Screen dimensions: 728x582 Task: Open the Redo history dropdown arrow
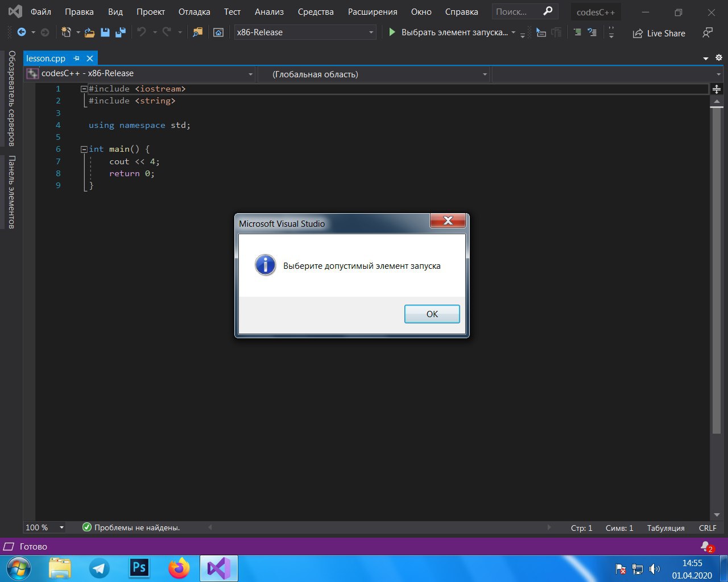pyautogui.click(x=180, y=32)
